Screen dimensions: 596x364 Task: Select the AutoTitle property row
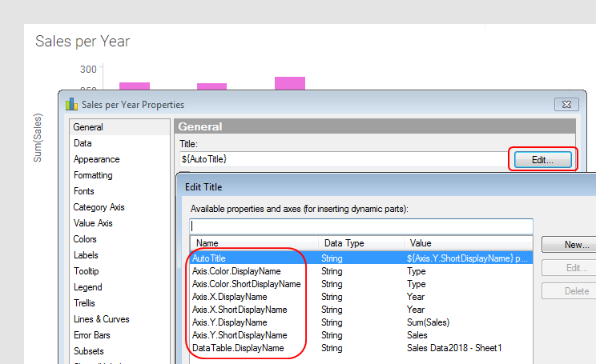coord(210,258)
